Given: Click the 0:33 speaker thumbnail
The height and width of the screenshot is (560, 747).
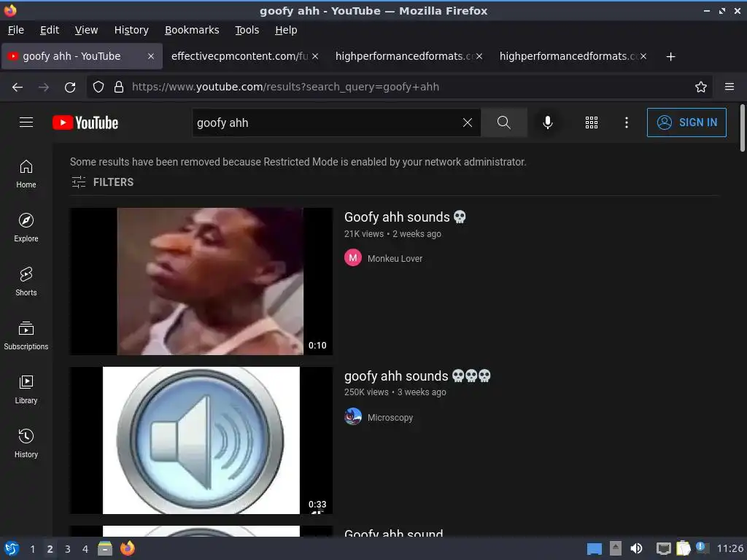Looking at the screenshot, I should pos(201,440).
